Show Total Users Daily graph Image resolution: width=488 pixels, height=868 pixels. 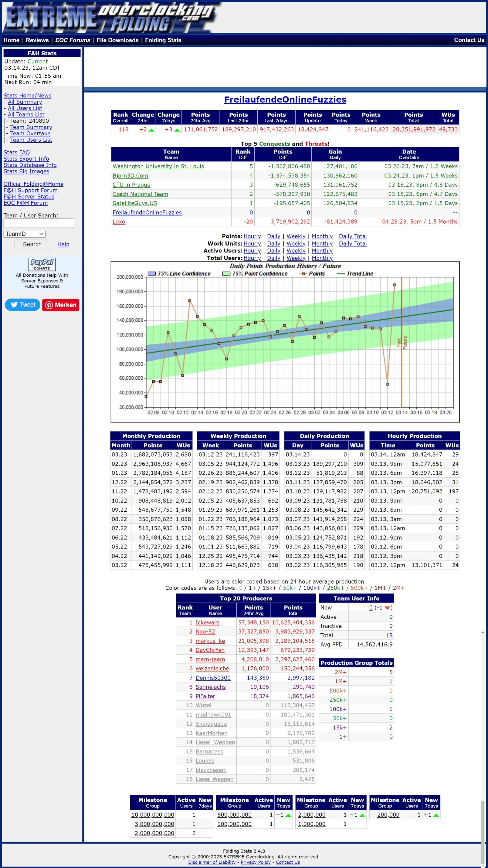[x=274, y=258]
